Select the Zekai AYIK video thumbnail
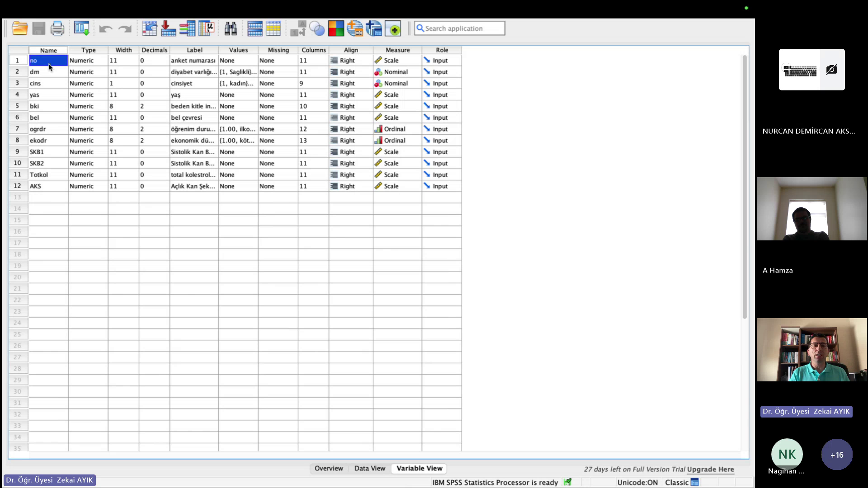The height and width of the screenshot is (488, 868). click(x=812, y=350)
